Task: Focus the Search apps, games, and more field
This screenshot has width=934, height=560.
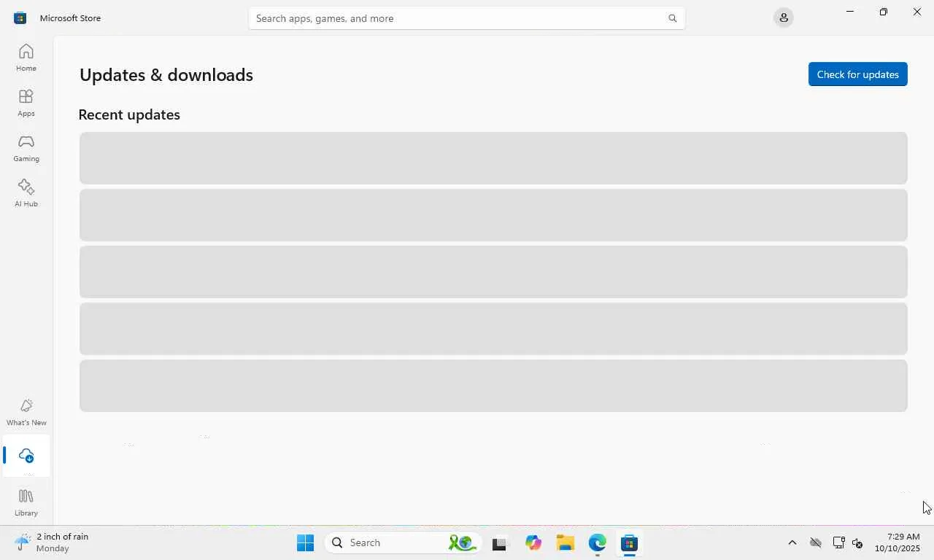Action: click(x=467, y=18)
